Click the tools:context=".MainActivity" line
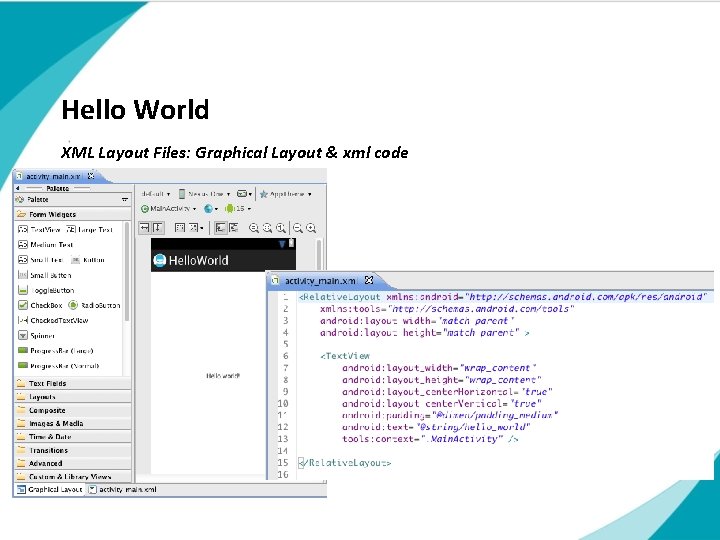 click(x=430, y=439)
